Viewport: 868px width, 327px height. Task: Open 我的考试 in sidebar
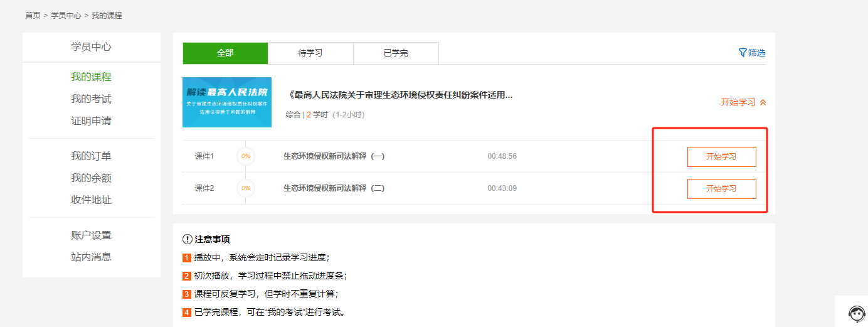(x=91, y=99)
